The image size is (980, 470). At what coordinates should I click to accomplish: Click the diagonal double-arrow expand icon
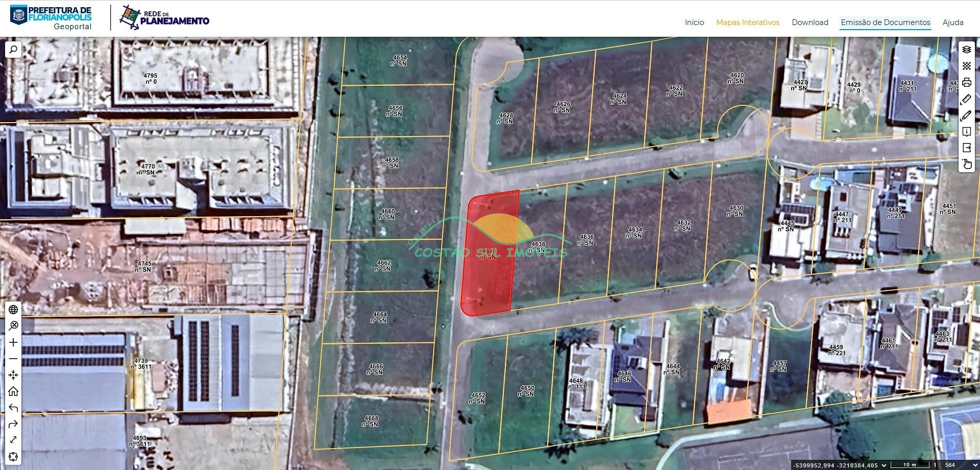click(x=13, y=440)
